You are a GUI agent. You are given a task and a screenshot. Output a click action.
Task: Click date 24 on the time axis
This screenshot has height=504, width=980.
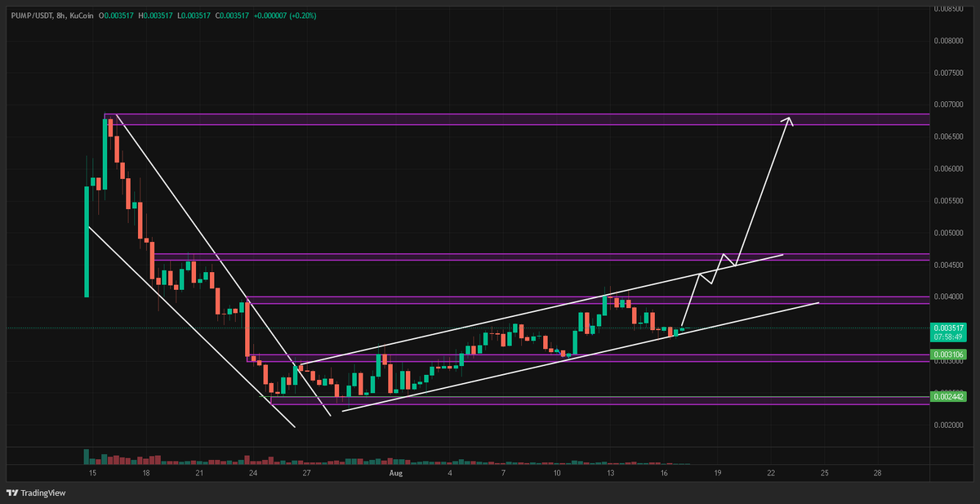tap(253, 473)
